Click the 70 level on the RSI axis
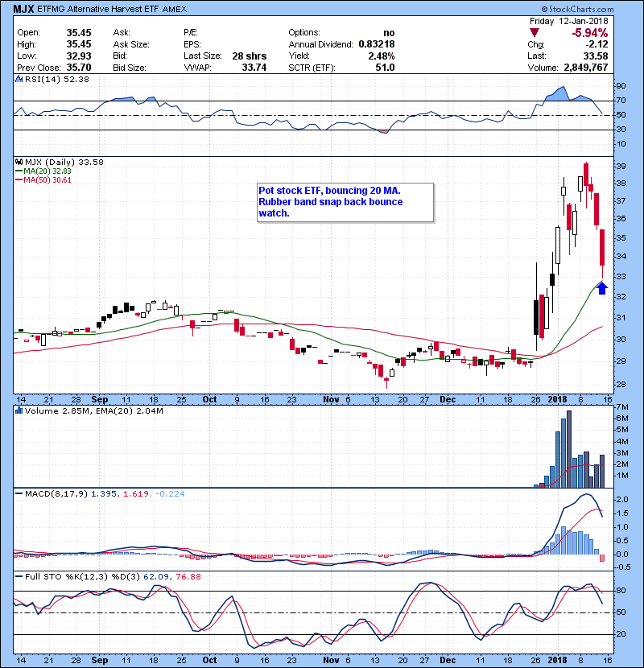 click(x=621, y=101)
